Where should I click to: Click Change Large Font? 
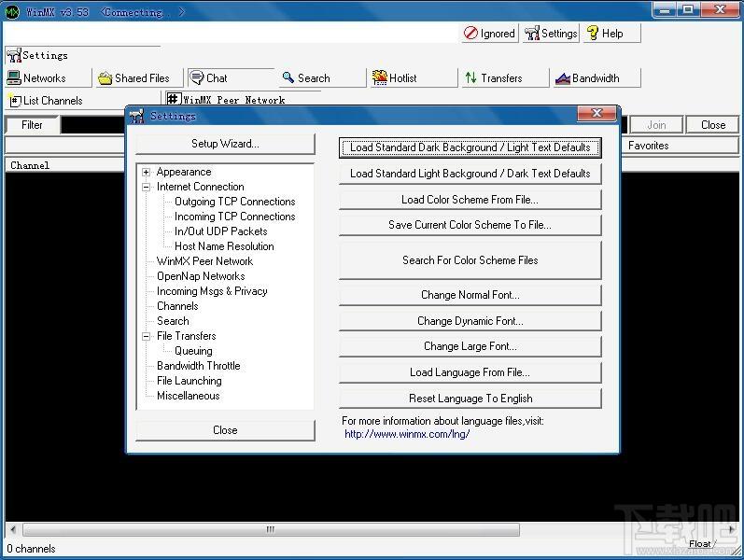[x=470, y=346]
